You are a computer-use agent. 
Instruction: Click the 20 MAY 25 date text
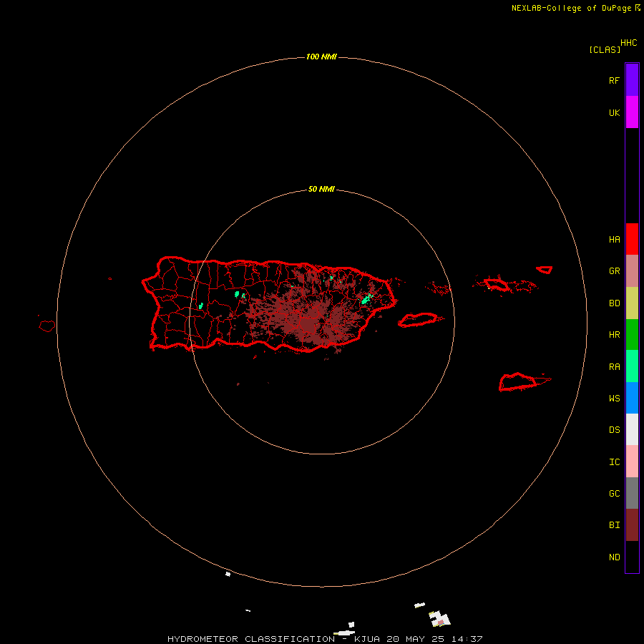click(x=415, y=639)
